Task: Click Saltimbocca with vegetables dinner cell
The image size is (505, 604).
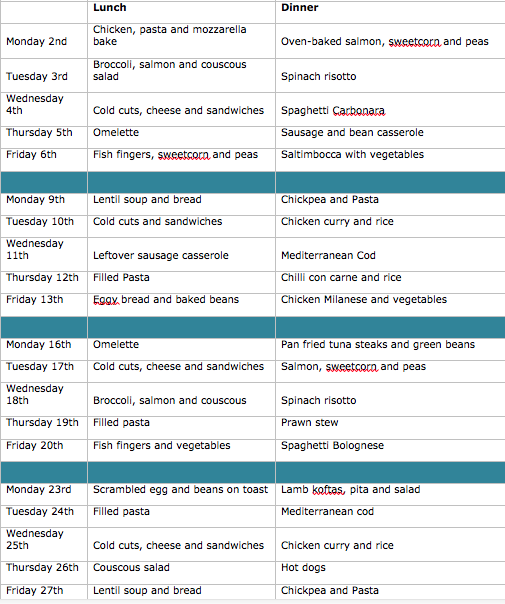Action: 390,159
